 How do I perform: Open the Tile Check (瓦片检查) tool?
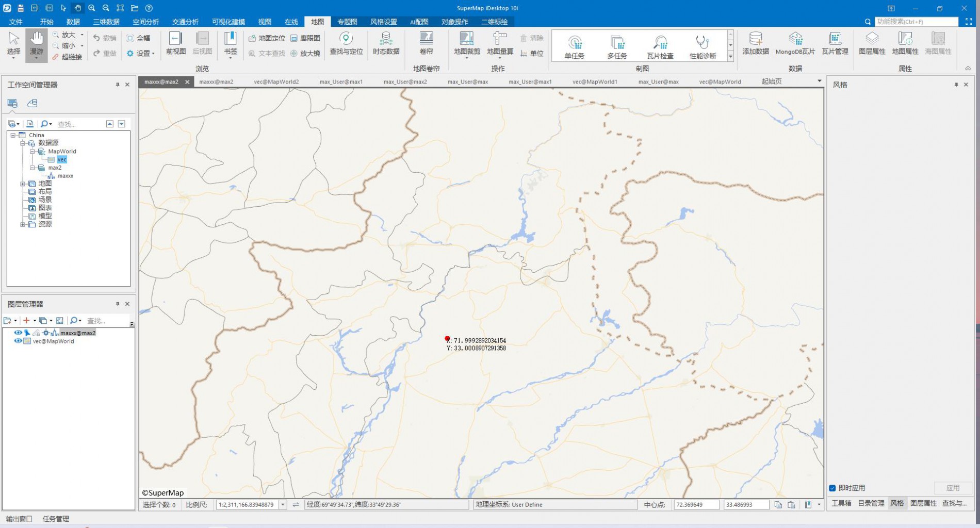tap(660, 46)
